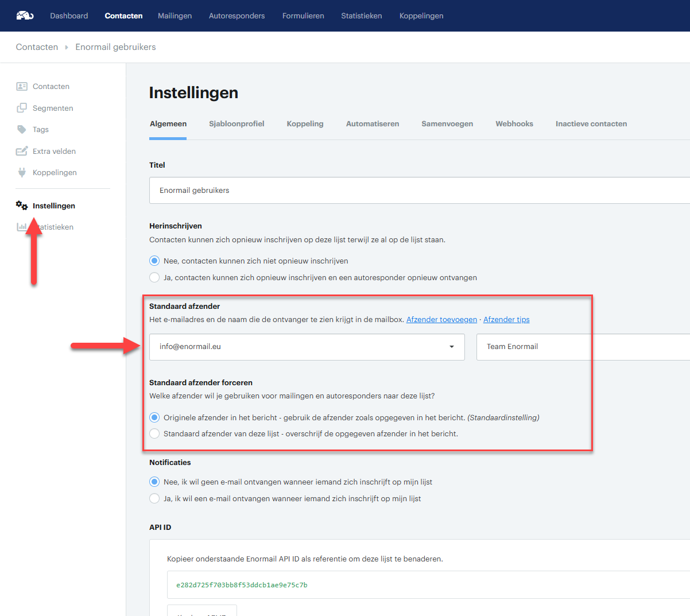This screenshot has width=690, height=616.
Task: Click 'Enormail gebruikers' in the breadcrumb
Action: pyautogui.click(x=115, y=47)
